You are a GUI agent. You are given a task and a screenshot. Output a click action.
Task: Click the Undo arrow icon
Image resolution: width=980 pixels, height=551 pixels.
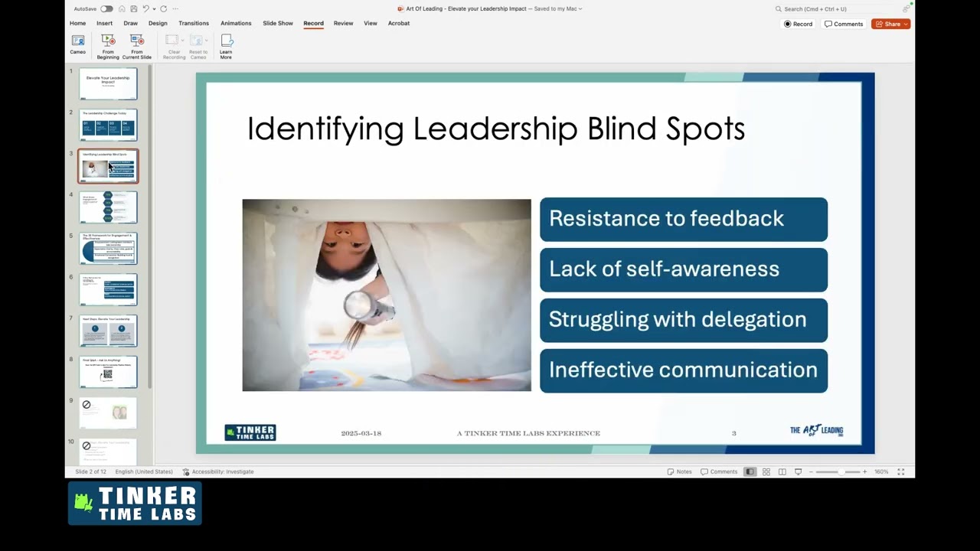(x=145, y=9)
